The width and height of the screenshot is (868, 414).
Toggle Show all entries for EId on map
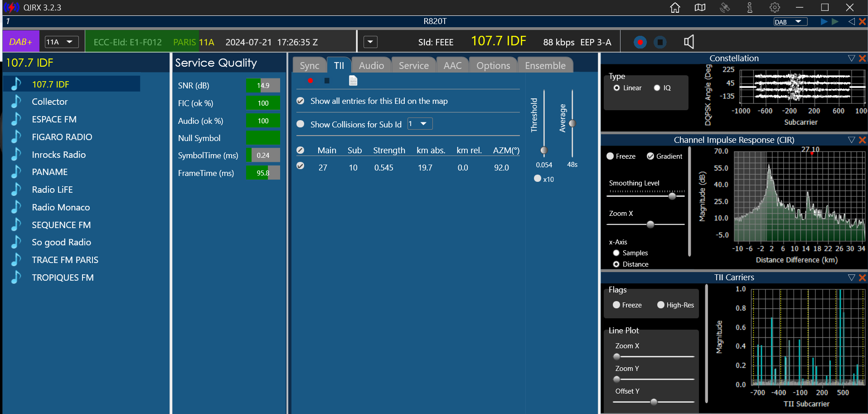[300, 101]
